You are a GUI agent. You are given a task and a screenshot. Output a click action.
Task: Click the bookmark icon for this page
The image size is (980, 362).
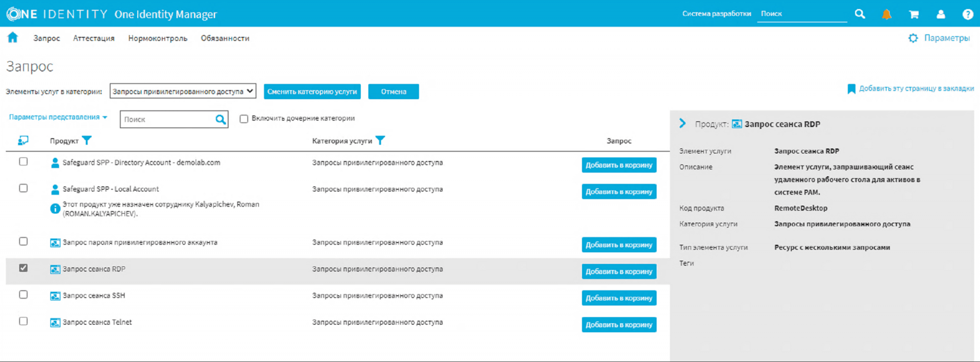(x=852, y=89)
